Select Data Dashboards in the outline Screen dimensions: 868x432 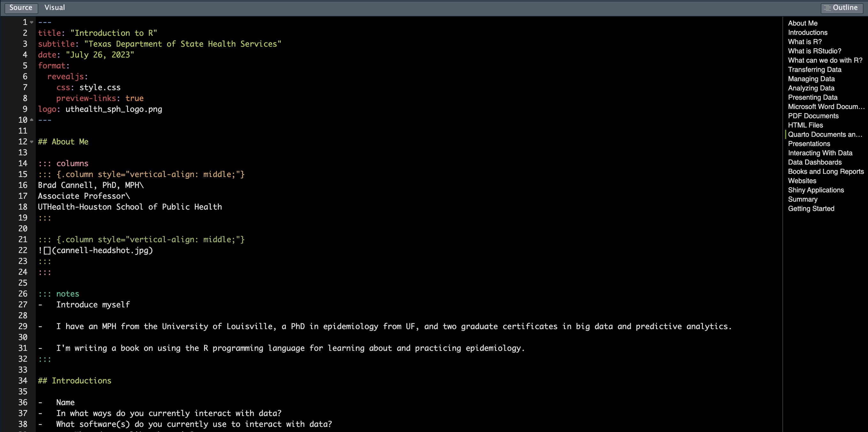(x=814, y=162)
